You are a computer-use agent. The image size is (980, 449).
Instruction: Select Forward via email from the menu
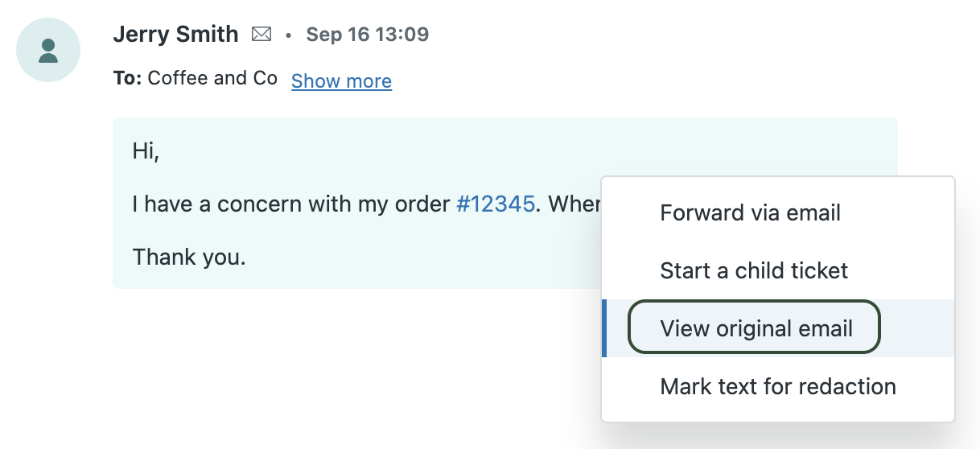click(750, 212)
